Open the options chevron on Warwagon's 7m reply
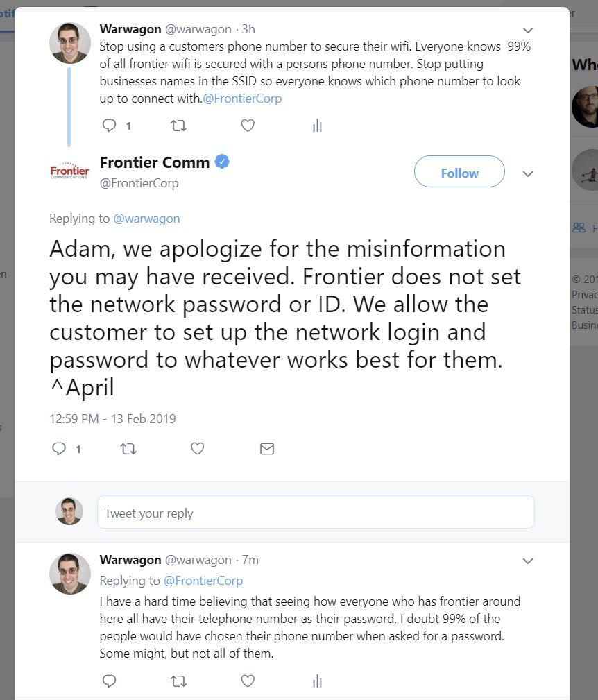 click(528, 561)
